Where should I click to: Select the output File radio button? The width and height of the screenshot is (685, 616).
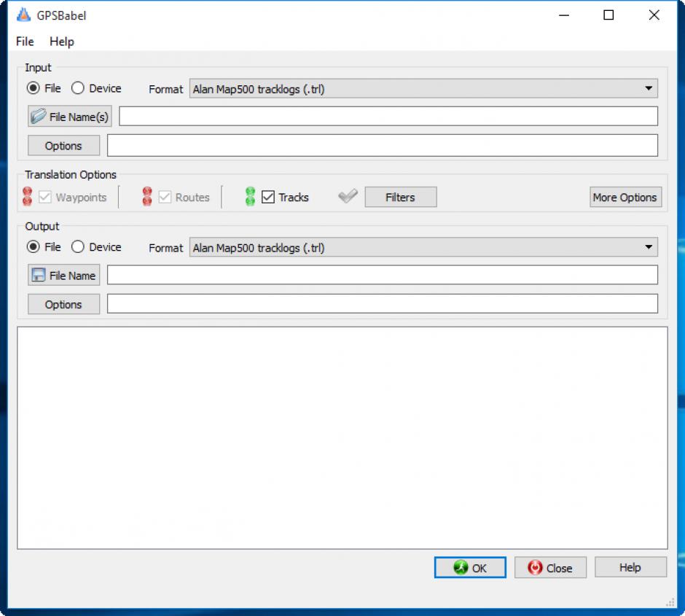click(34, 247)
